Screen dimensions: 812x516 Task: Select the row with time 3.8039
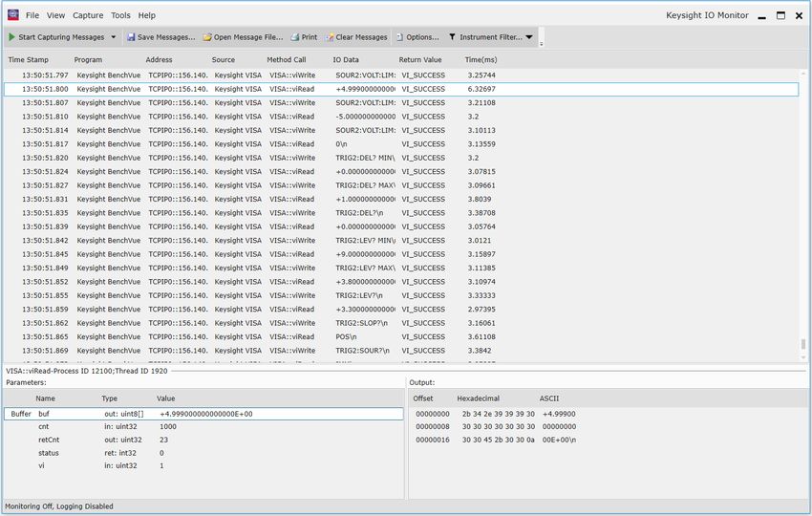pyautogui.click(x=401, y=199)
